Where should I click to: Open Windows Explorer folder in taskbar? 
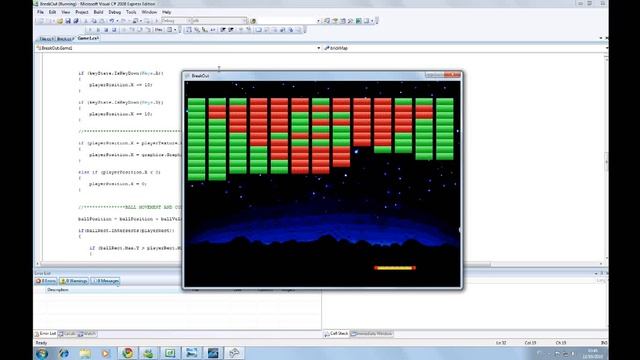point(85,353)
